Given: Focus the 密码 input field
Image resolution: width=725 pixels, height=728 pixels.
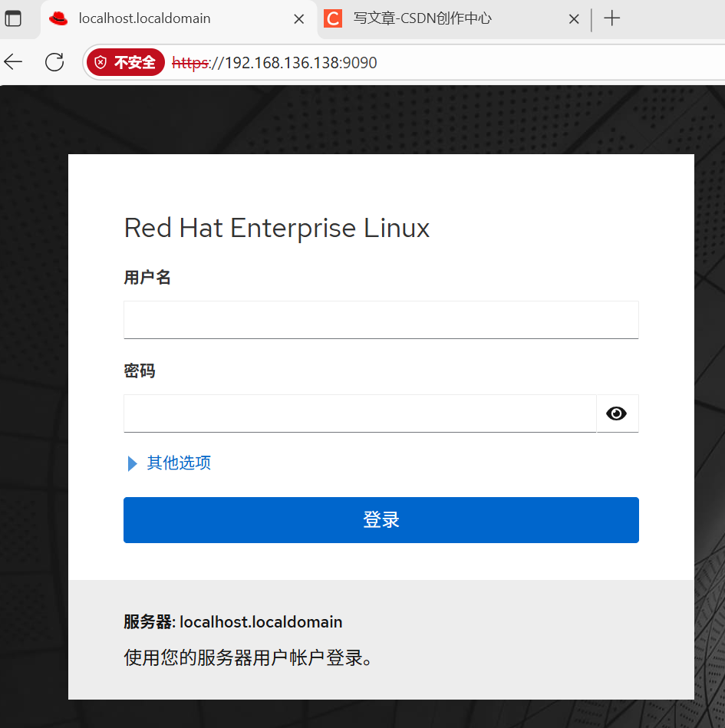Looking at the screenshot, I should [x=360, y=413].
